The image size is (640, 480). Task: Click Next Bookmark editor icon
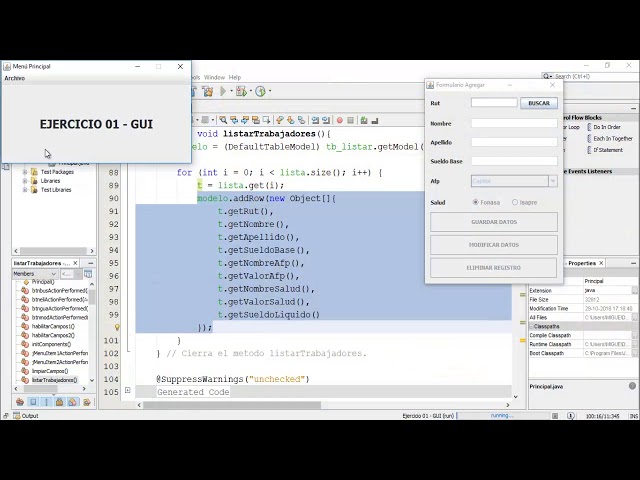coord(291,120)
